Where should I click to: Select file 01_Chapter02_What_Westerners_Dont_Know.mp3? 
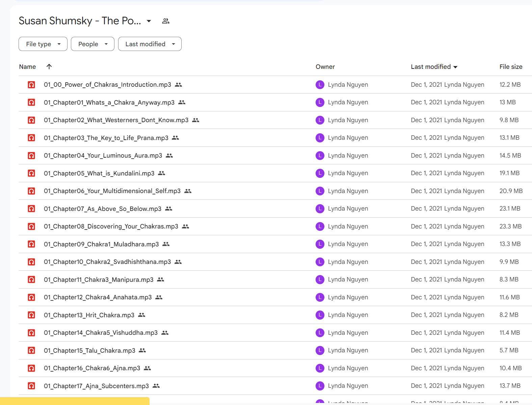tap(116, 120)
